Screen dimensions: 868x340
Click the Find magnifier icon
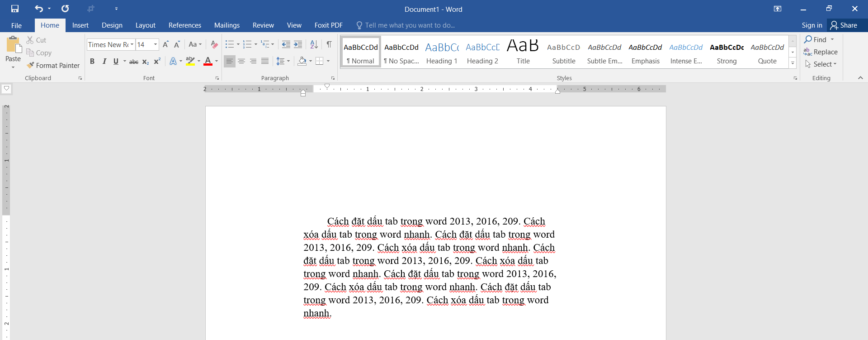tap(808, 39)
